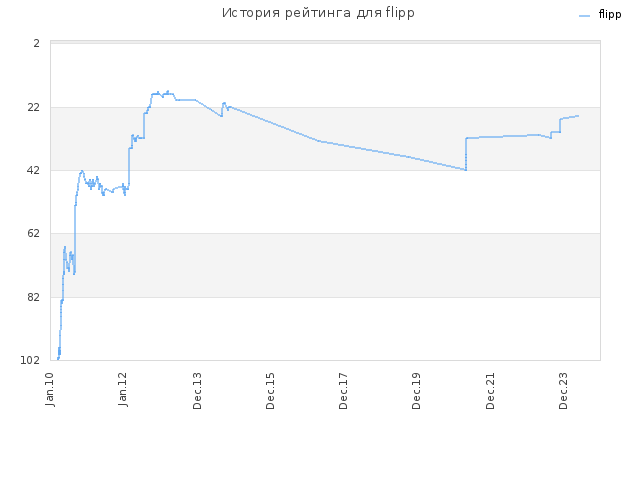Select the Dec.15 x-axis label
This screenshot has height=480, width=640.
pyautogui.click(x=270, y=391)
